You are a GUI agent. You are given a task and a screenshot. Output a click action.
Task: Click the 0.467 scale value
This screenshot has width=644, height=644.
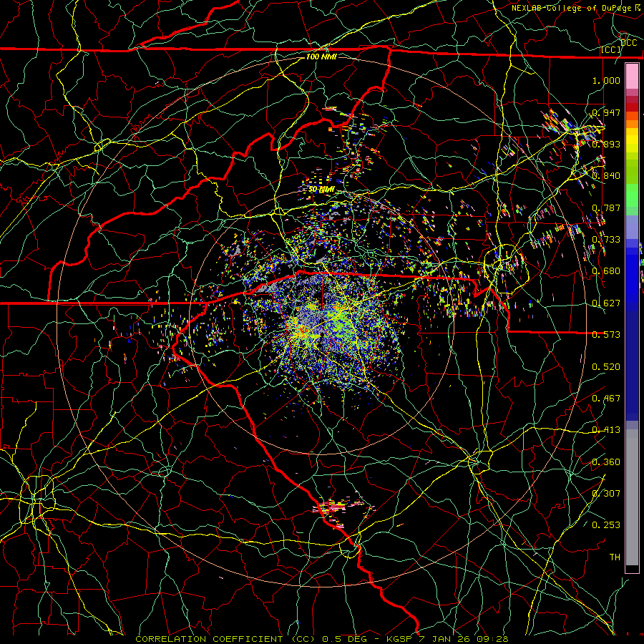pos(606,399)
